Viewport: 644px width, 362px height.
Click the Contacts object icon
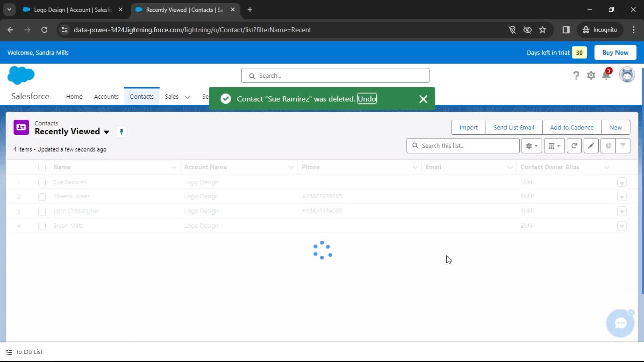(x=21, y=127)
